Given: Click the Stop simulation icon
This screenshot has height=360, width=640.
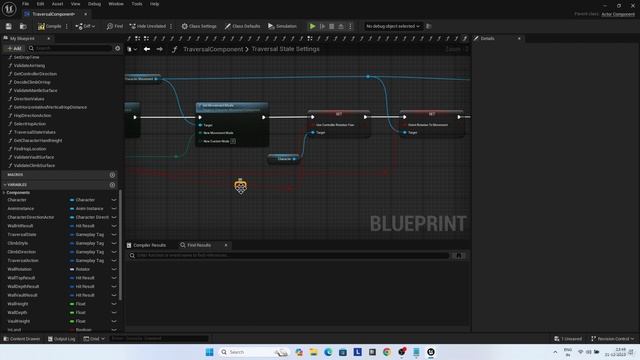Looking at the screenshot, I should [331, 26].
